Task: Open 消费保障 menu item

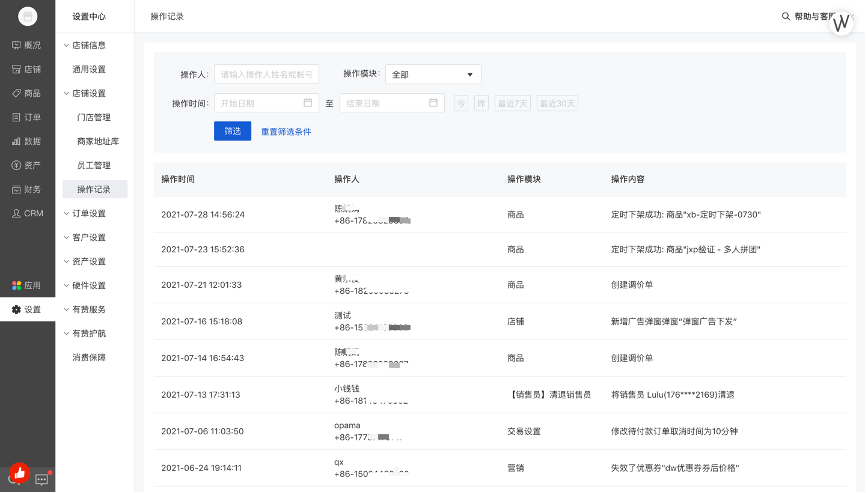Action: pyautogui.click(x=89, y=357)
